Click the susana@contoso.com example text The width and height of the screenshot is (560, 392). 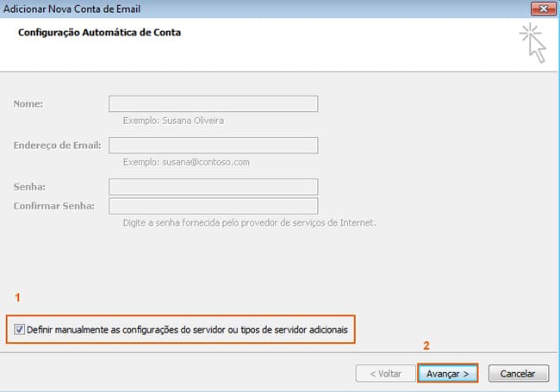[206, 162]
